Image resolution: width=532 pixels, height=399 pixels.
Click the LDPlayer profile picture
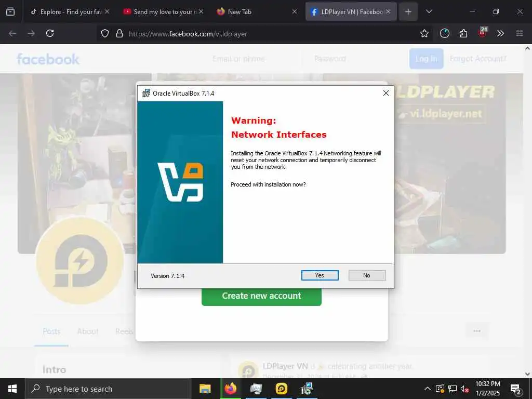coord(80,261)
